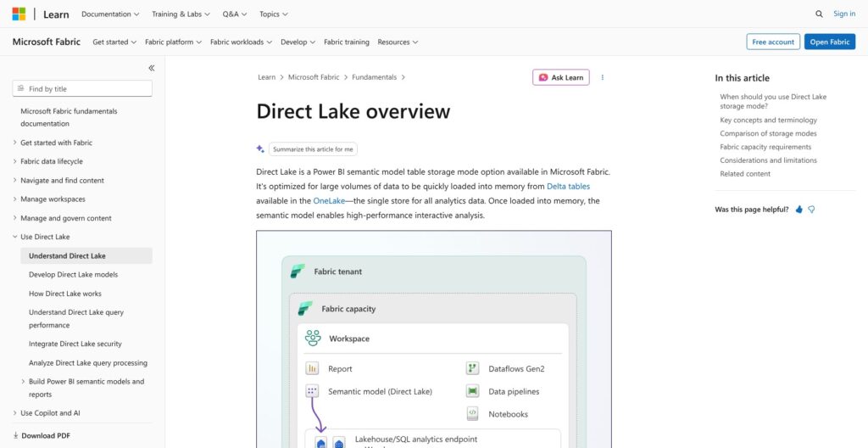Click the Data pipelines icon in diagram
Screen dimensions: 868x448
point(472,391)
